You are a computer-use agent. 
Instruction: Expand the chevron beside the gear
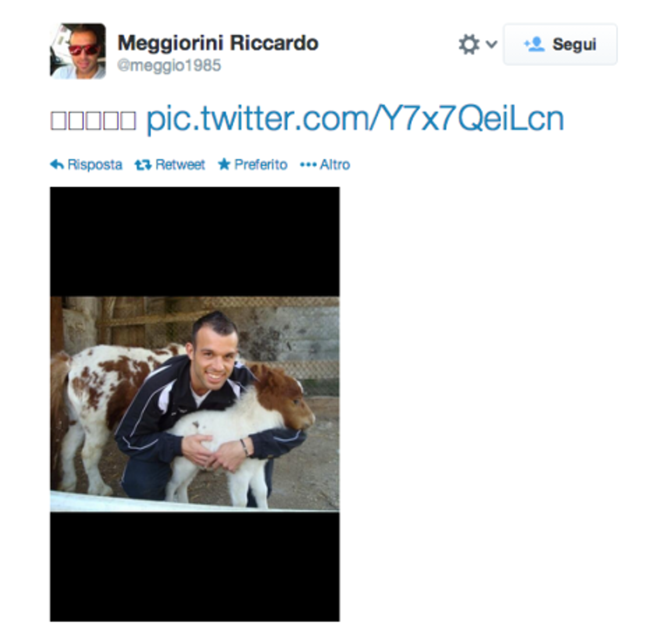pos(492,44)
